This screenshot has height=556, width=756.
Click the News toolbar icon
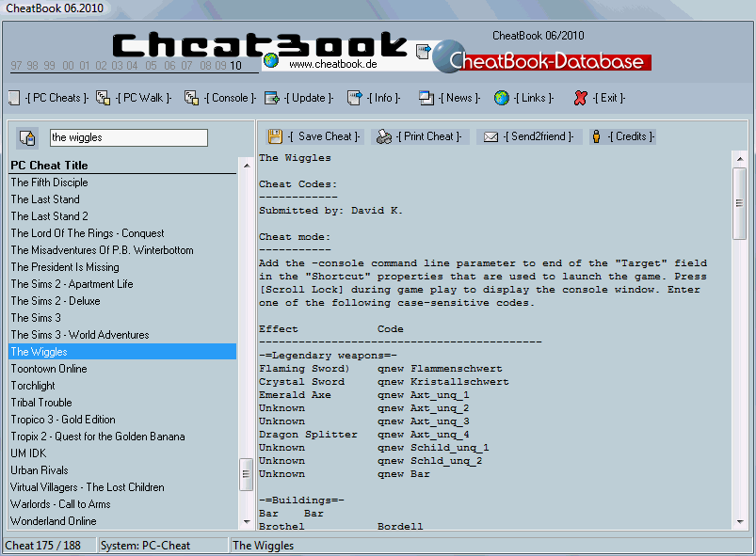click(x=426, y=98)
